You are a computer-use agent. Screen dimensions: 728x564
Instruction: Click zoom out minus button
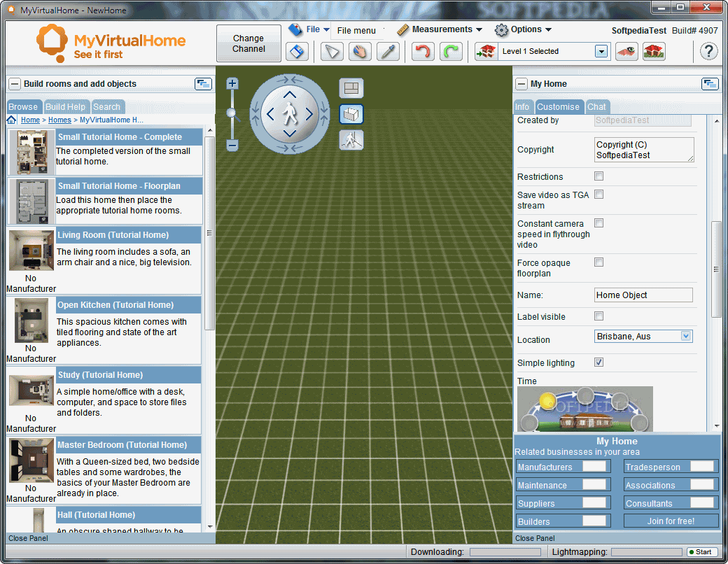point(232,146)
